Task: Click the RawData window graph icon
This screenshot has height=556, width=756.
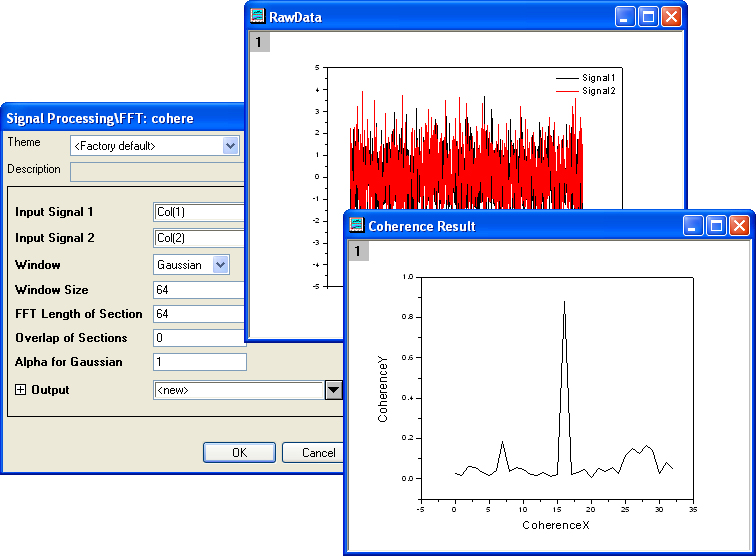Action: (257, 16)
